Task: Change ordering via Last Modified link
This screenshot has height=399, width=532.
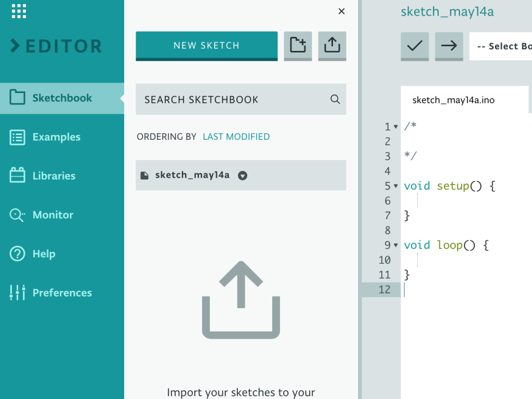Action: [x=236, y=137]
